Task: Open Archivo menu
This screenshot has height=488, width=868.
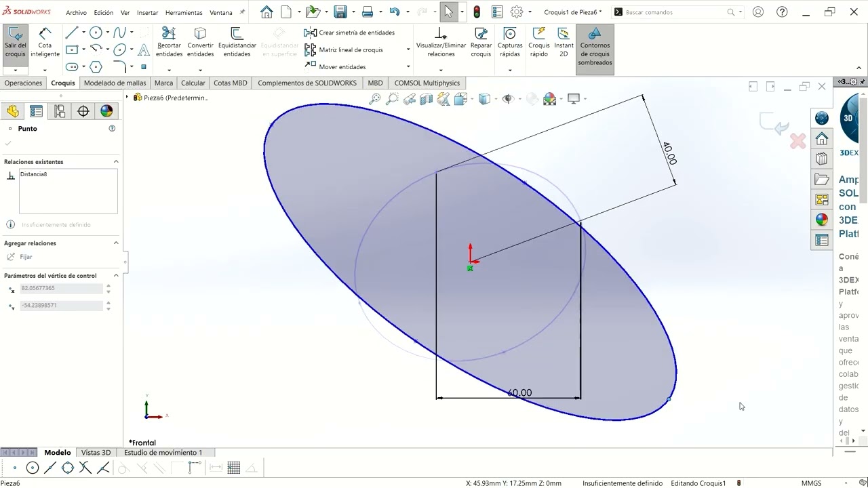Action: pos(76,13)
